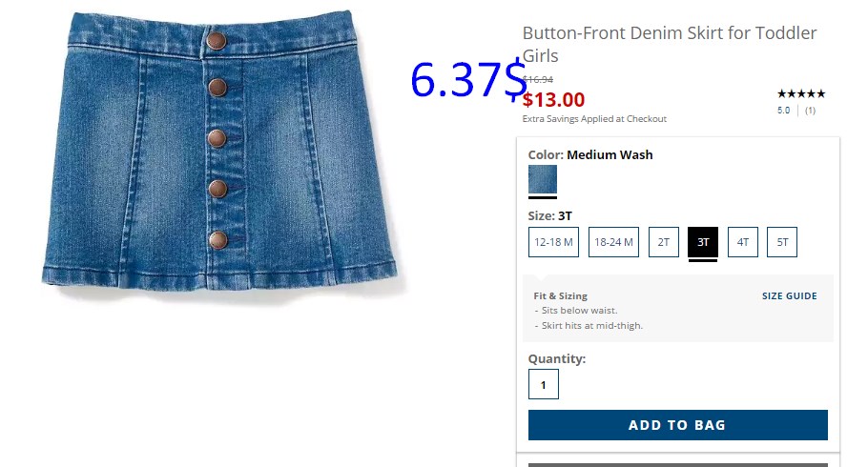Click the Quantity input box
Viewport: 868px width, 467px height.
click(x=544, y=384)
